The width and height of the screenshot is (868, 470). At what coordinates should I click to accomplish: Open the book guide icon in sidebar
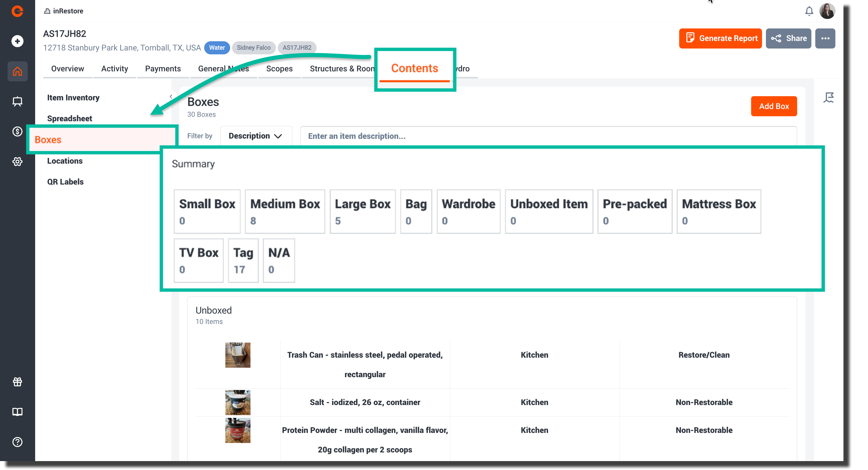[x=17, y=412]
